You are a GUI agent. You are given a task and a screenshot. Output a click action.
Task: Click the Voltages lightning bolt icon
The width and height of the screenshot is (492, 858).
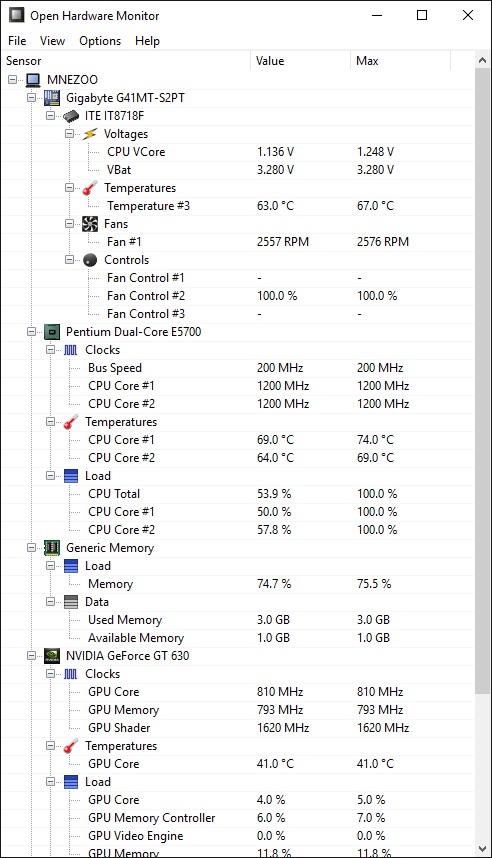[x=90, y=134]
